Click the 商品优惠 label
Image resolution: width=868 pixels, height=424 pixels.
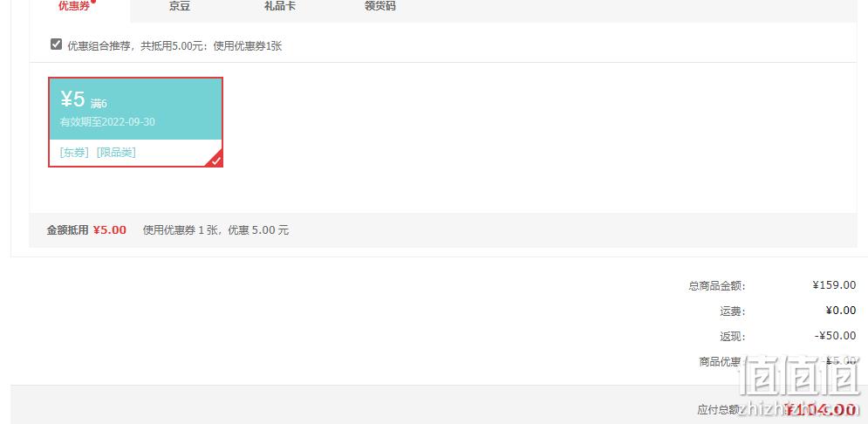720,361
